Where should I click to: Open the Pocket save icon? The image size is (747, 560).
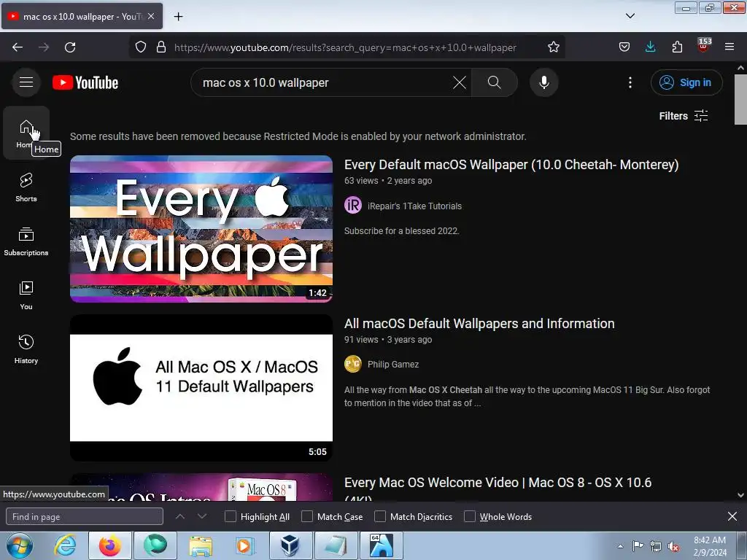624,47
